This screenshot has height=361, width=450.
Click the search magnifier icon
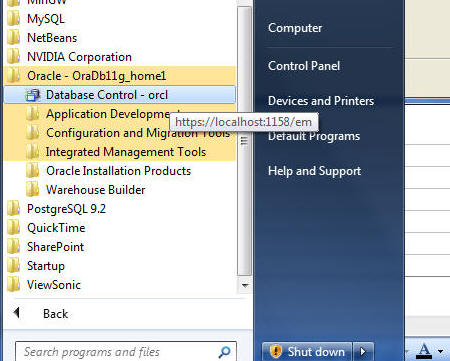coord(224,352)
